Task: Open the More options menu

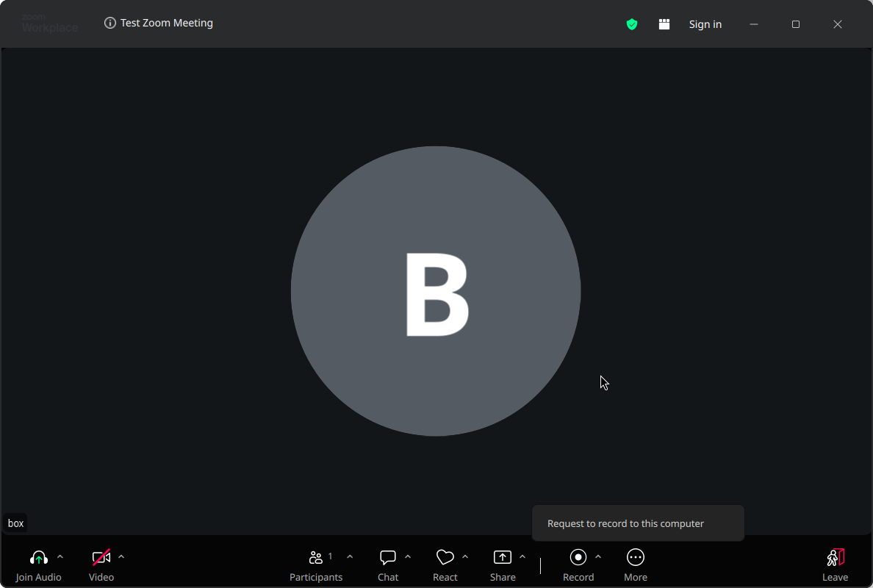Action: click(635, 565)
